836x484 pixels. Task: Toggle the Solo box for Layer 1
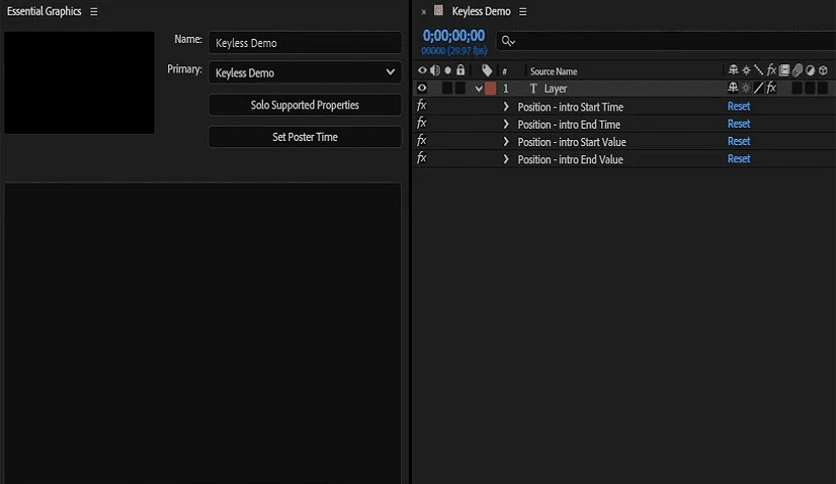(447, 88)
